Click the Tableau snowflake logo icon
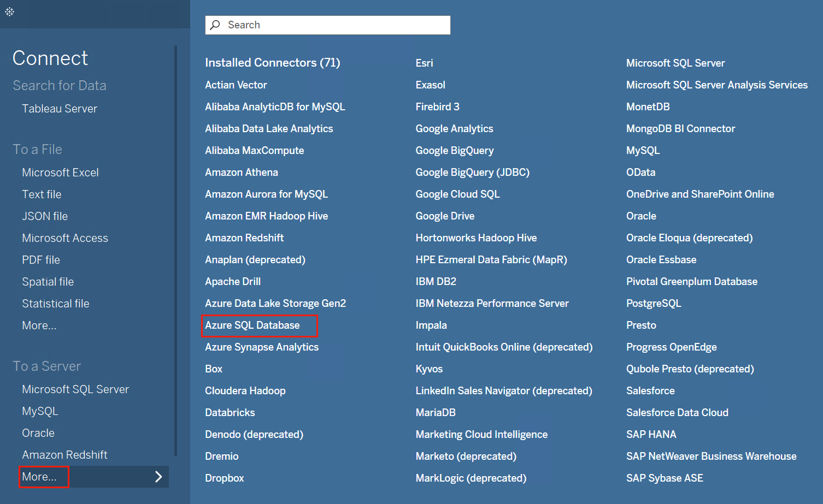Screen dimensions: 823x504 (x=10, y=11)
